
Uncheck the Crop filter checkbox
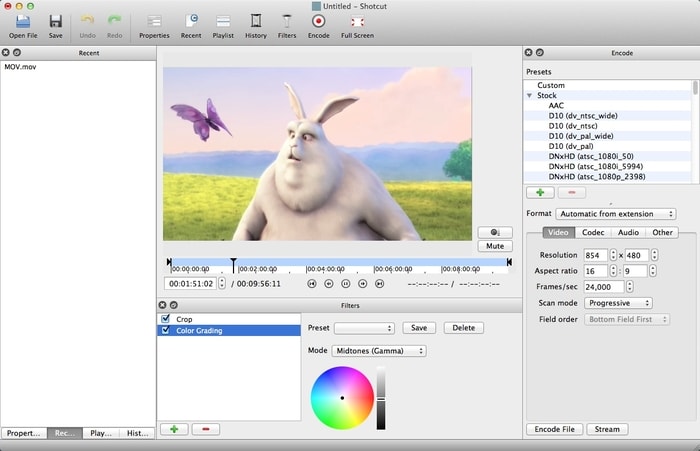tap(166, 319)
